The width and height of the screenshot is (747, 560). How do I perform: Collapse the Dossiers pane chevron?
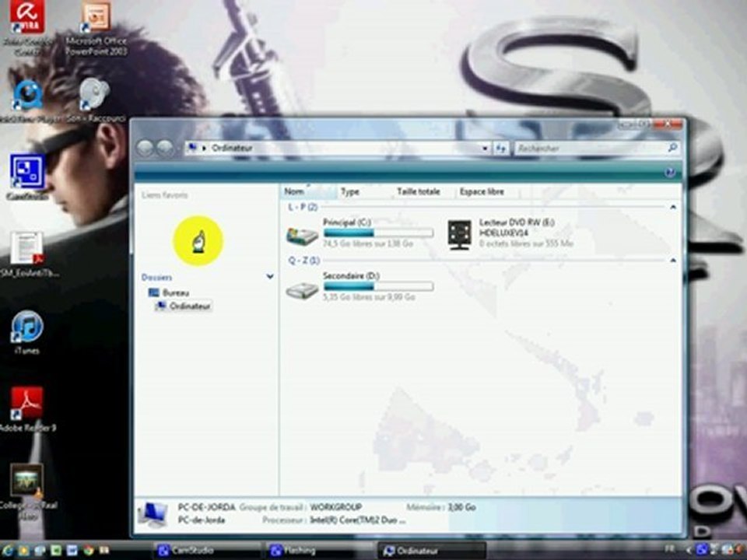click(x=270, y=277)
